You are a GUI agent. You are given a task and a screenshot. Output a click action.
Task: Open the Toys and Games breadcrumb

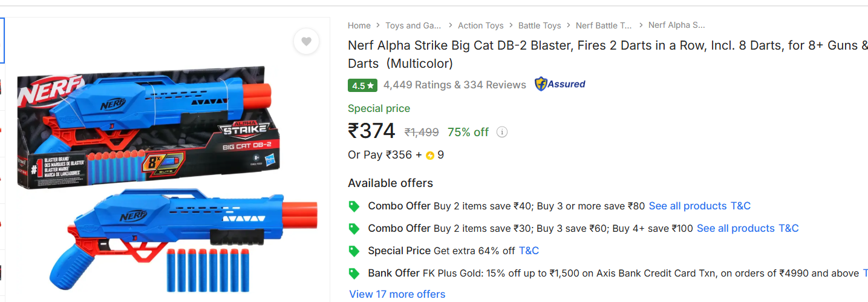[413, 25]
